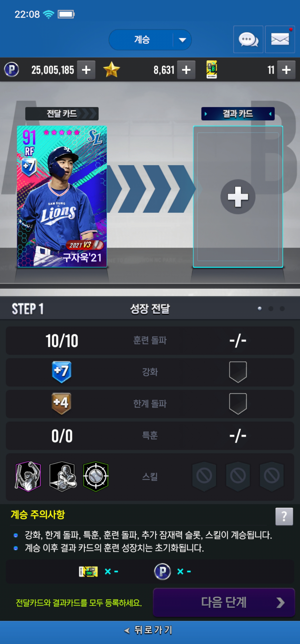The height and width of the screenshot is (644, 300).
Task: Tap the 결과 카드 label tab
Action: tap(238, 114)
